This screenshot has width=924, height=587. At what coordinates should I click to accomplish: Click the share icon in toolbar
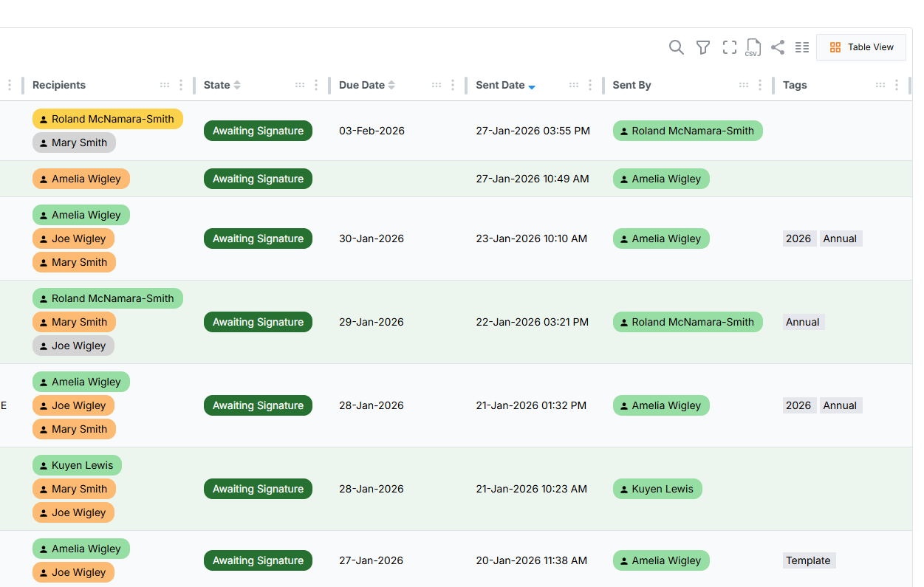(778, 47)
